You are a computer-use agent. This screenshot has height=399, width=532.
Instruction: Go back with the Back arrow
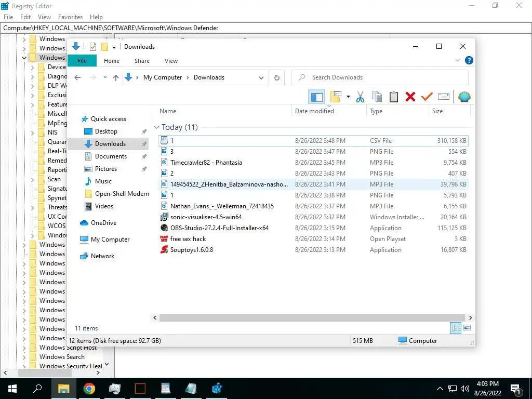tap(77, 78)
